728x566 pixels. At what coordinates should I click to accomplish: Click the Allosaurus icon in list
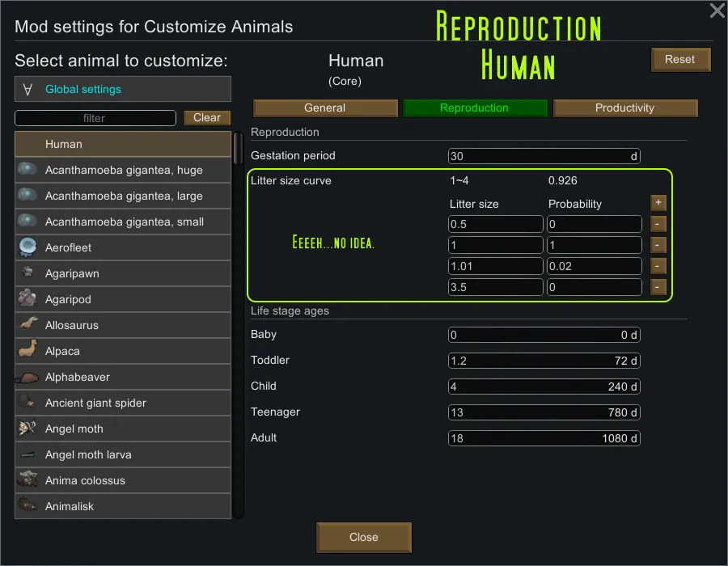[x=28, y=325]
